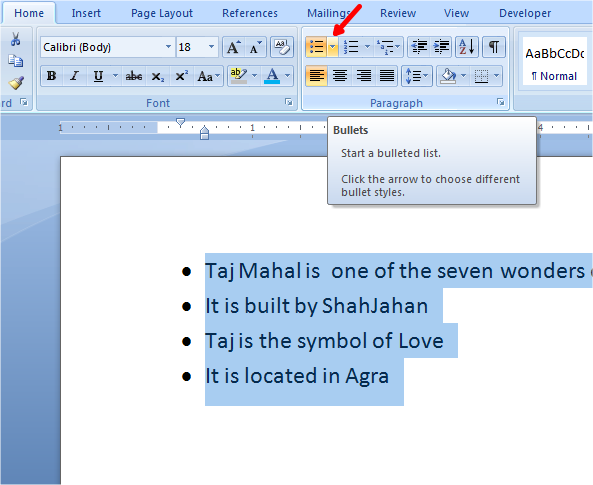Viewport: 593px width, 485px height.
Task: Click the Grow Font icon
Action: click(x=233, y=47)
